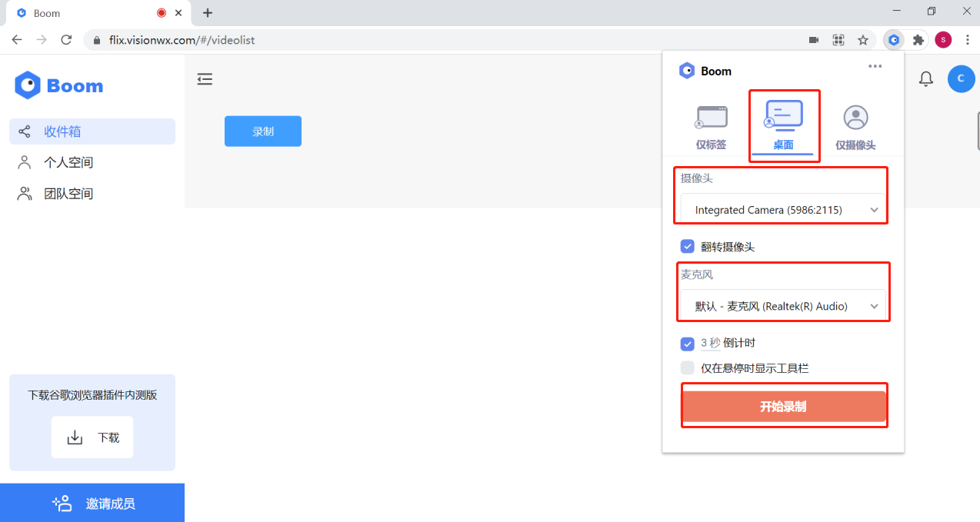Click 开始录制 button
This screenshot has width=980, height=522.
pyautogui.click(x=784, y=407)
